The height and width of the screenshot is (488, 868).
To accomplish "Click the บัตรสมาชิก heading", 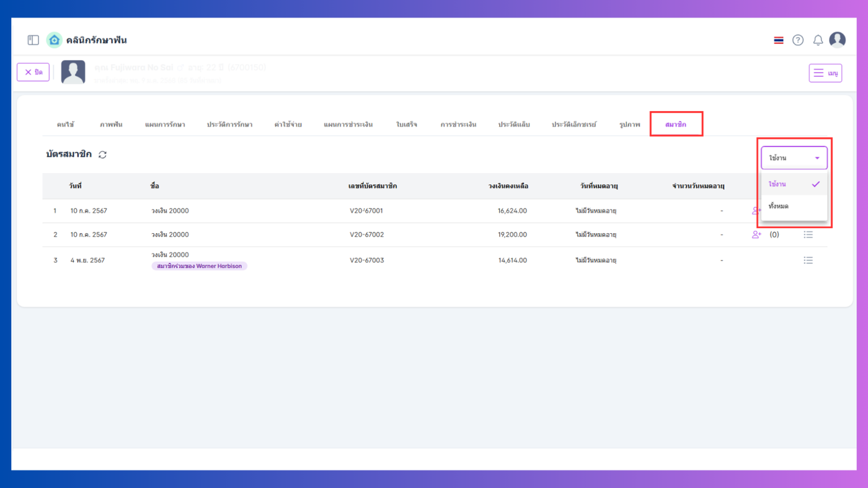I will tap(69, 154).
